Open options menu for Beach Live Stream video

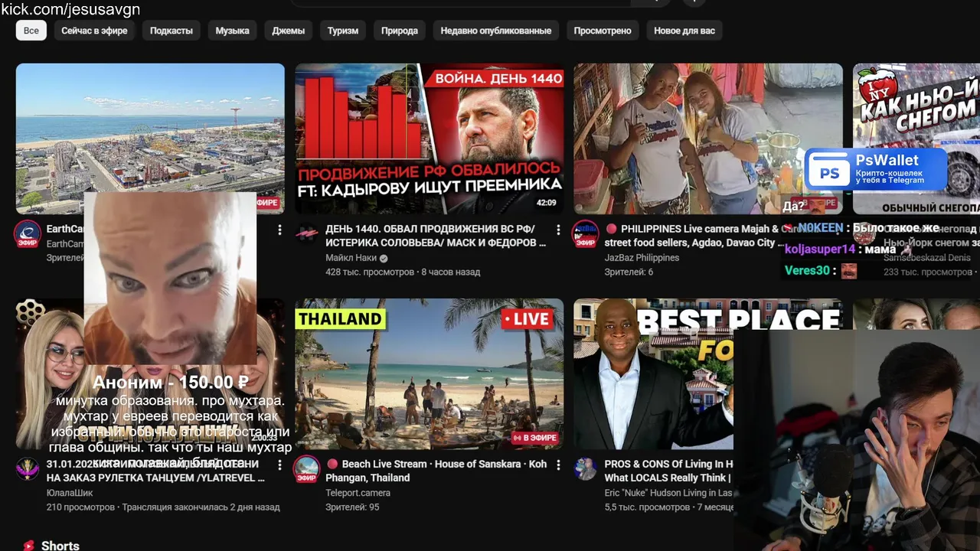click(x=558, y=465)
